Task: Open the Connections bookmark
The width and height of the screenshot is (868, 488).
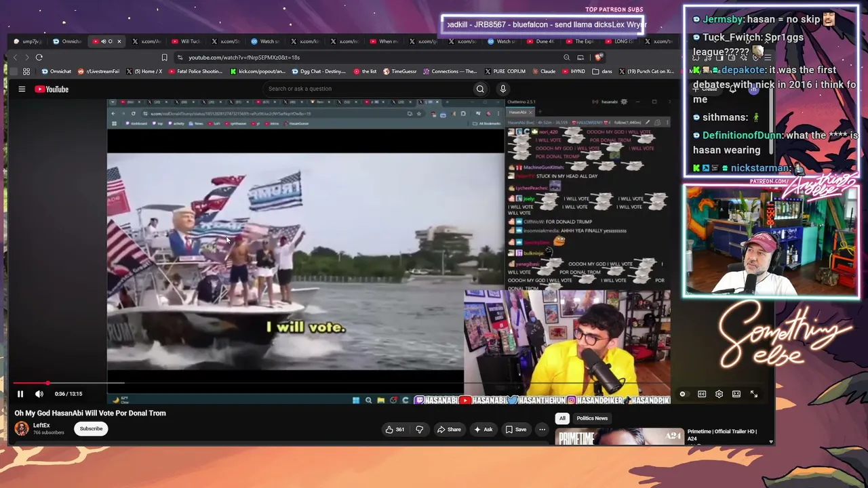Action: 451,71
